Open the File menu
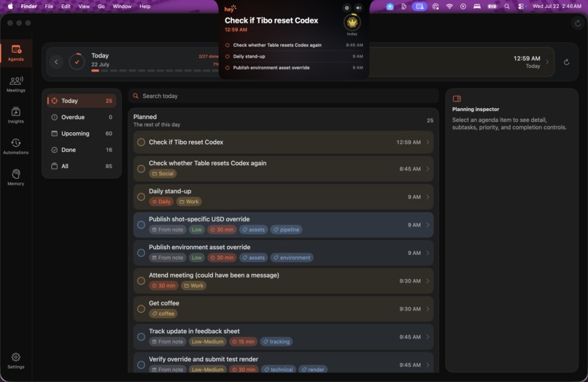588x382 pixels. 49,7
